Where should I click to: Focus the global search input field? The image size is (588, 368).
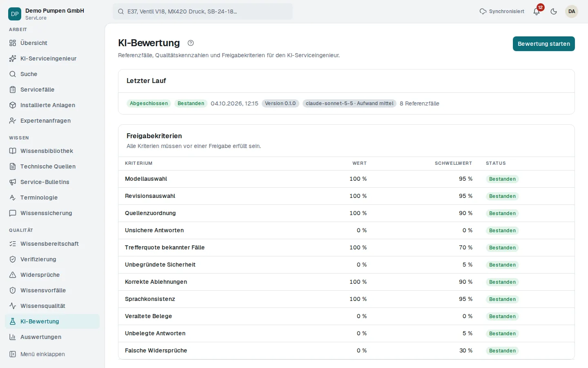203,11
